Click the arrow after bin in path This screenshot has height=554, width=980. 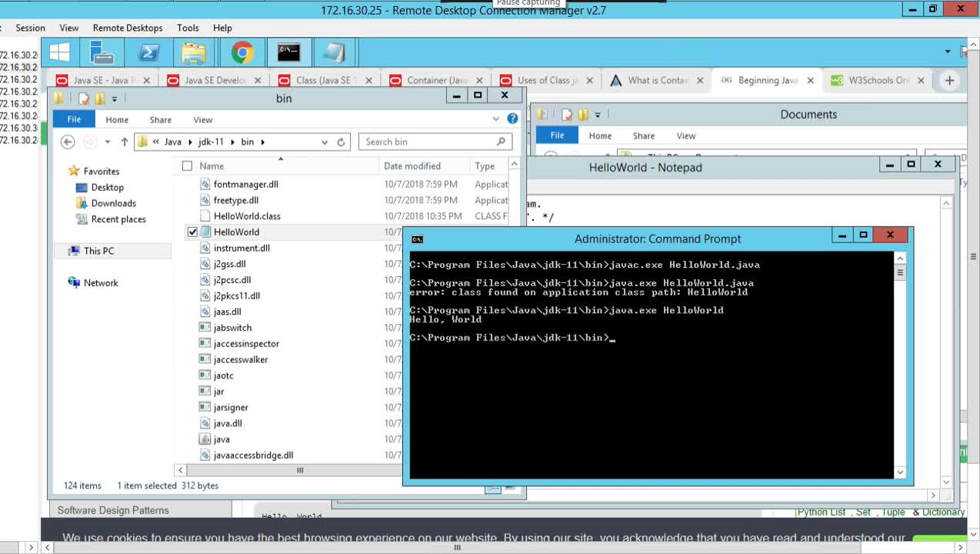click(262, 142)
